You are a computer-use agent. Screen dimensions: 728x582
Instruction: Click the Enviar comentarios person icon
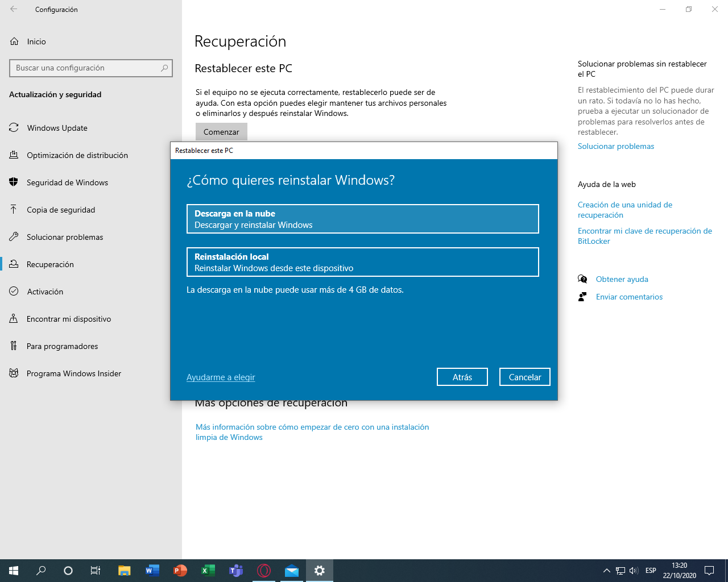click(x=582, y=297)
